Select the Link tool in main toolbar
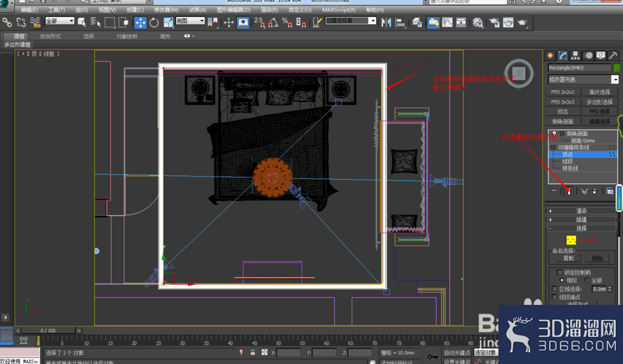This screenshot has width=623, height=364. pos(7,22)
